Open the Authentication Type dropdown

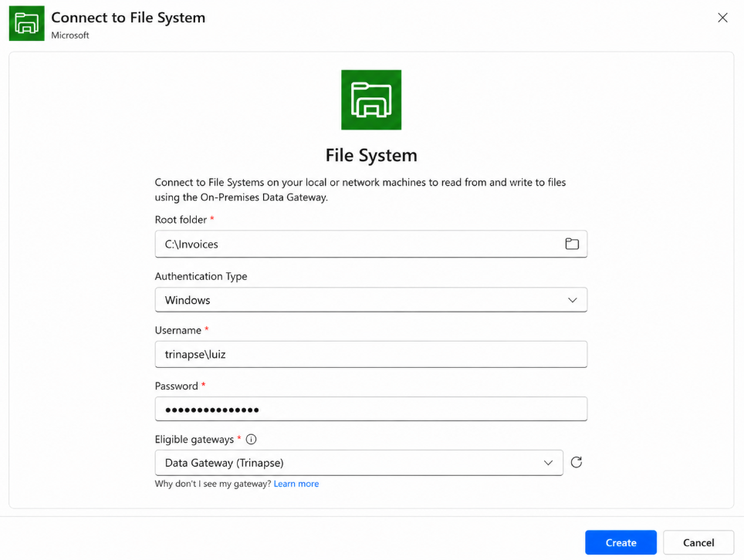pyautogui.click(x=371, y=300)
